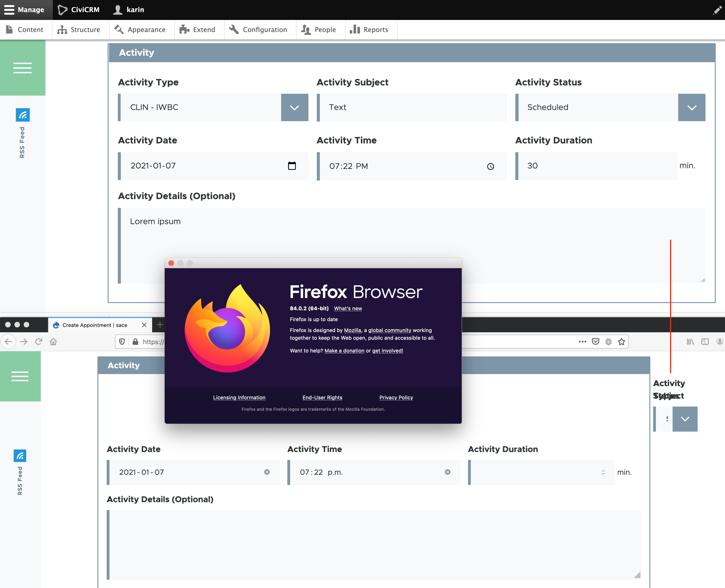725x588 pixels.
Task: Reload the page in Firefox
Action: pos(38,342)
